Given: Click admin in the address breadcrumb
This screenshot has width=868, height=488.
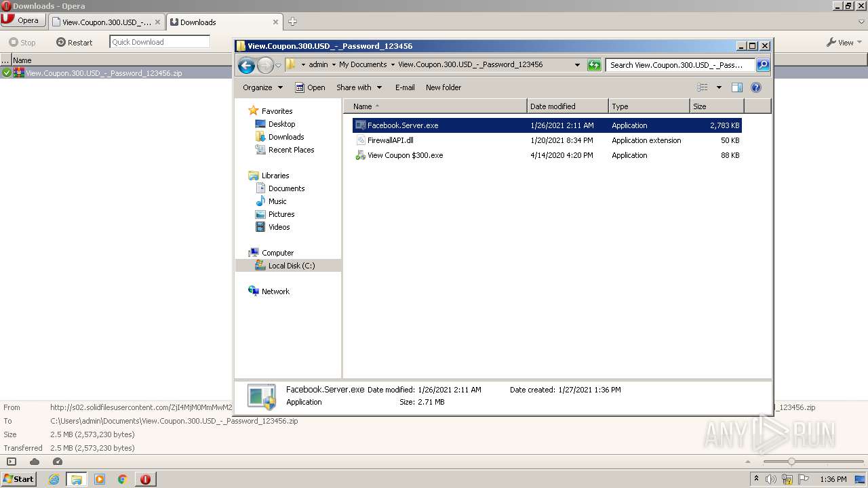Looking at the screenshot, I should tap(318, 65).
